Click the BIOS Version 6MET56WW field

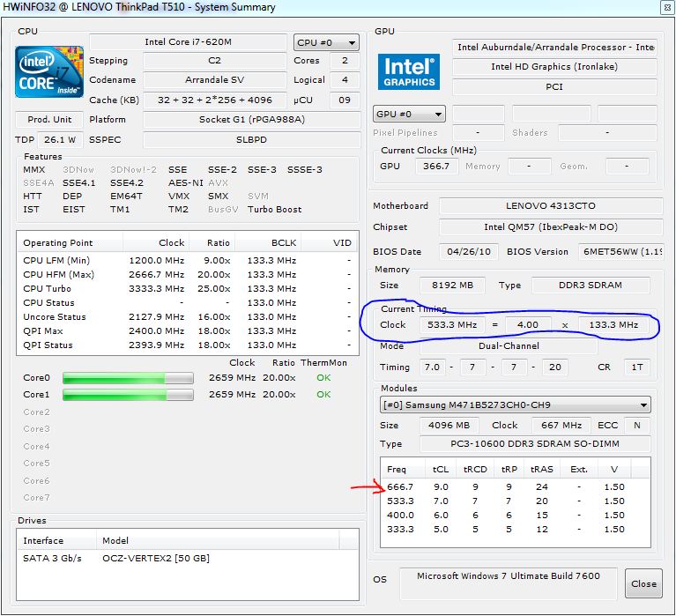pyautogui.click(x=620, y=252)
